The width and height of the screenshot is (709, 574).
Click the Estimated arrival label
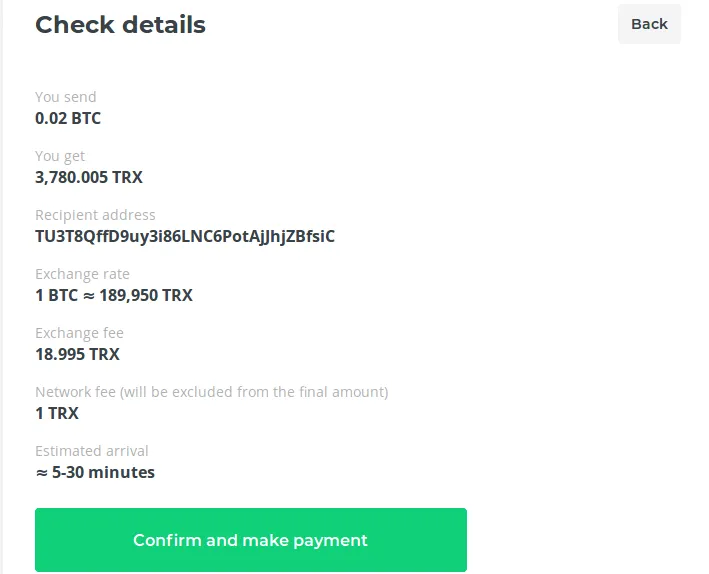92,451
